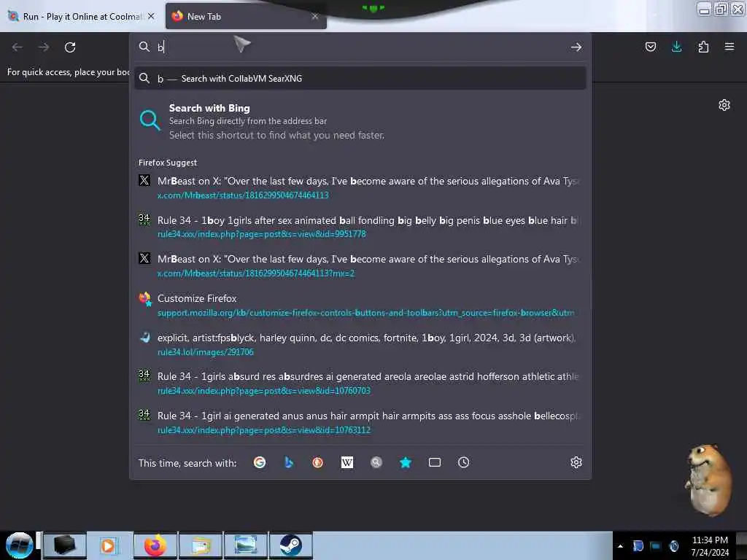Open new tab page personalize gear
This screenshot has height=560, width=747.
pyautogui.click(x=724, y=105)
